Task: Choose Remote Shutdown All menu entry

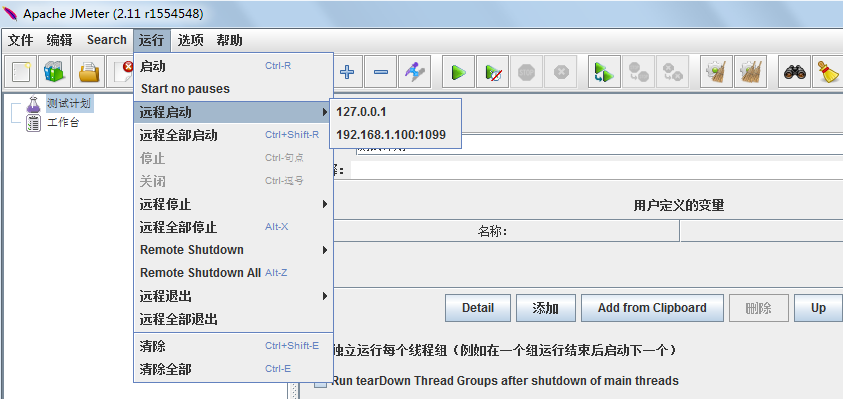Action: click(233, 273)
